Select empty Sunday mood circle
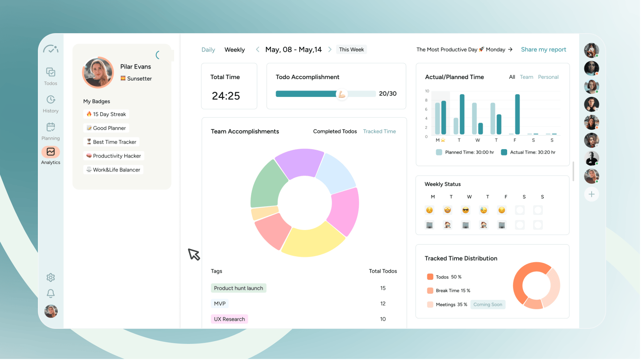Image resolution: width=644 pixels, height=362 pixels. (x=538, y=210)
